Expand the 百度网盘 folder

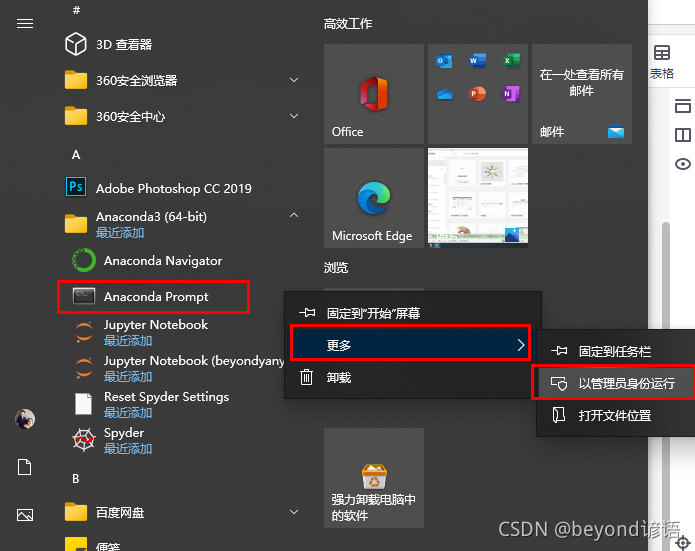tap(293, 512)
